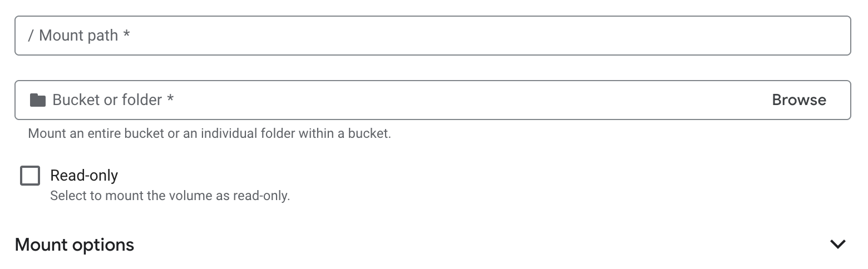Screen dimensions: 868x269
Task: Click the Mount options heading
Action: point(75,245)
